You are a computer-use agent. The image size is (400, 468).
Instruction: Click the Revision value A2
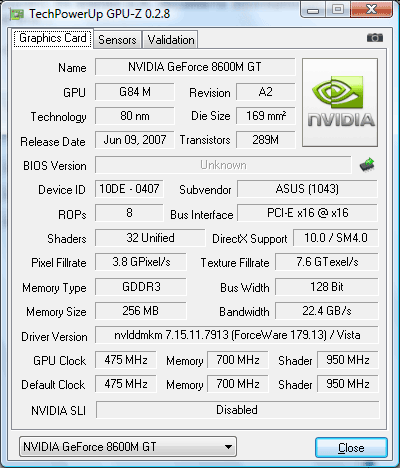pyautogui.click(x=266, y=92)
